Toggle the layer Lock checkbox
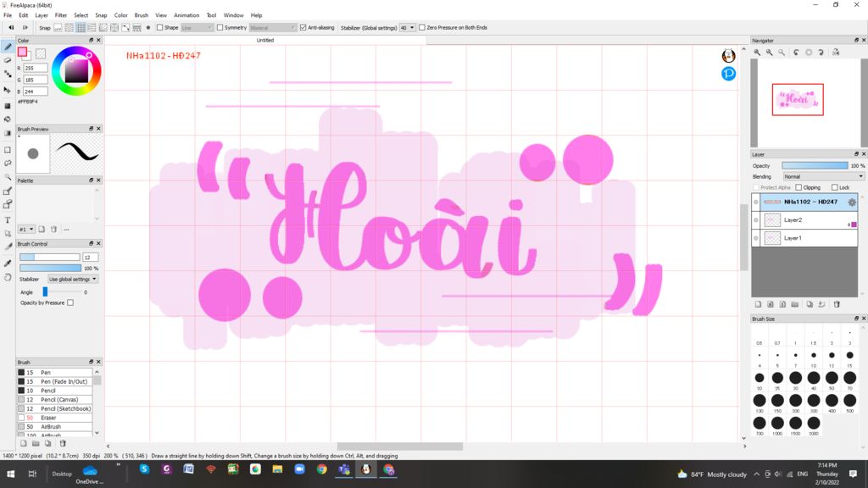 (834, 187)
